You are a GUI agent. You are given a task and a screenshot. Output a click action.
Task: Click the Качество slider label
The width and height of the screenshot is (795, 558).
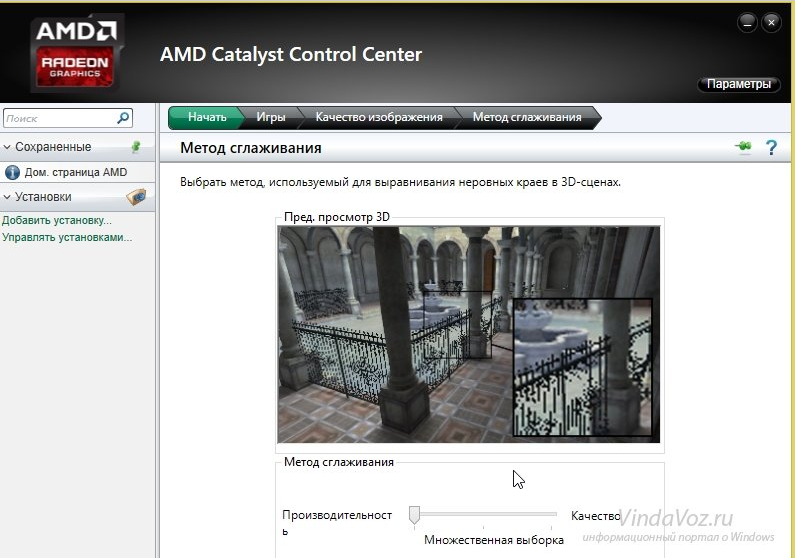click(x=595, y=516)
